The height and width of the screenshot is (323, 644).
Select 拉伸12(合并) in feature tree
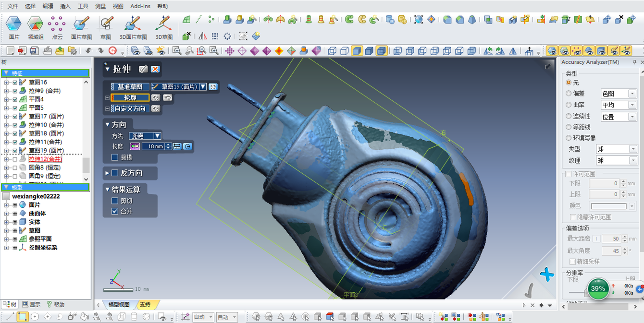45,159
